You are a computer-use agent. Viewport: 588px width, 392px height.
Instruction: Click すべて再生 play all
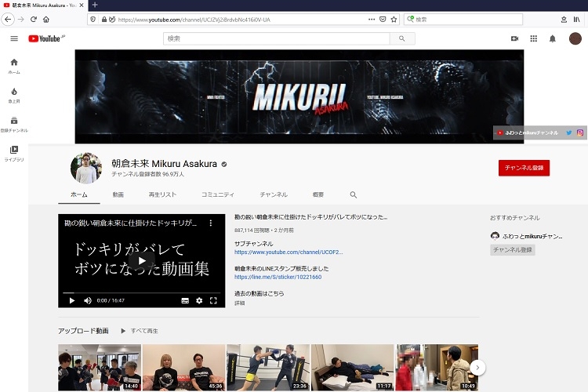140,331
